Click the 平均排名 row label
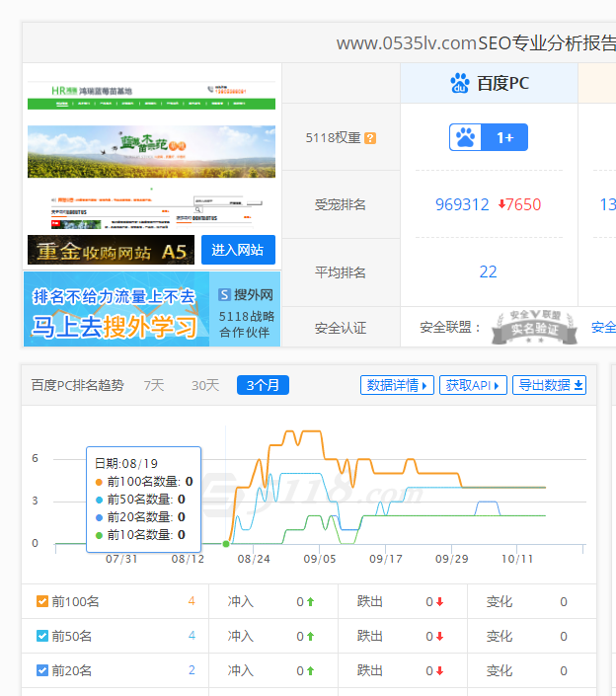The image size is (616, 696). pos(341,272)
